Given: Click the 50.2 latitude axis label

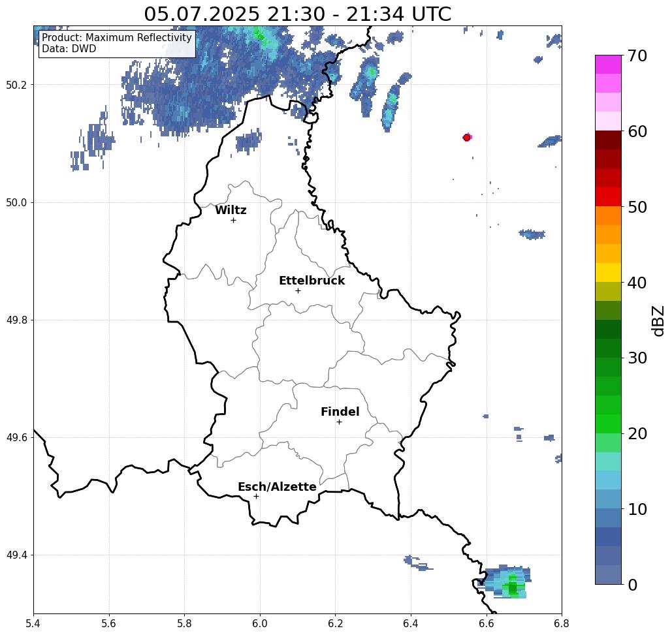Looking at the screenshot, I should (16, 85).
